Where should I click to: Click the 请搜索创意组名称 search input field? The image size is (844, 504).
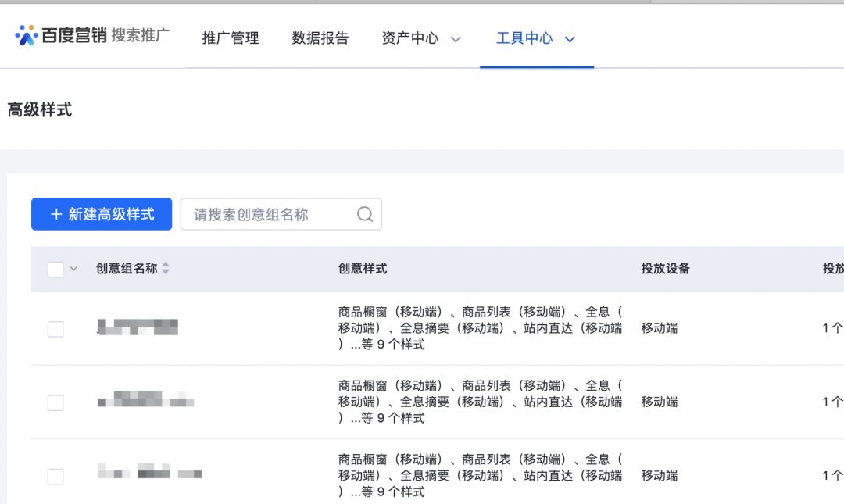click(266, 214)
